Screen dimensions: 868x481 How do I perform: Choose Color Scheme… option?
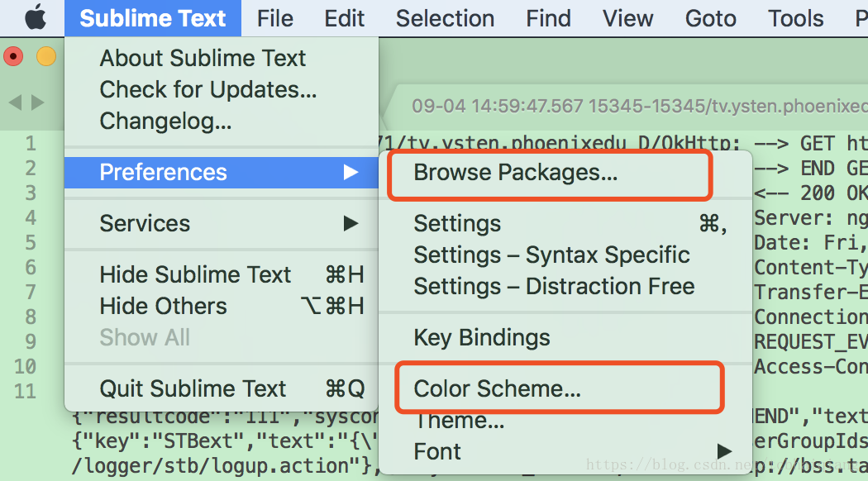coord(565,388)
